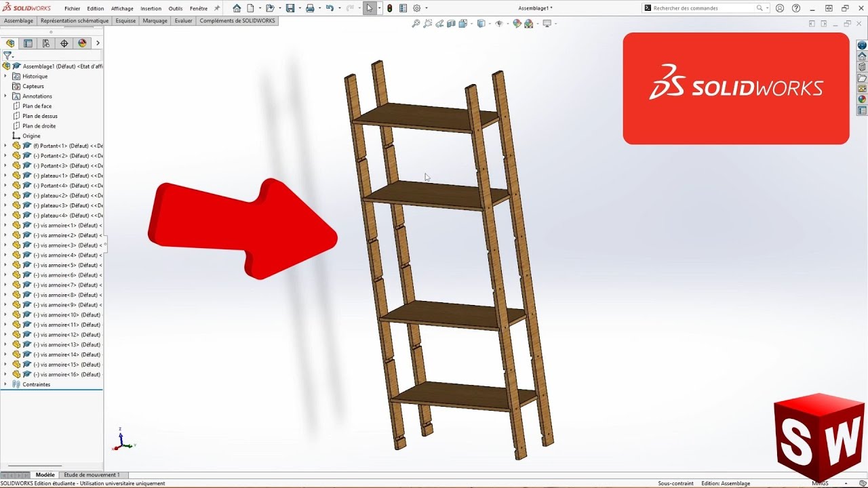
Task: Open Design Library task pane tab
Action: pyautogui.click(x=862, y=67)
